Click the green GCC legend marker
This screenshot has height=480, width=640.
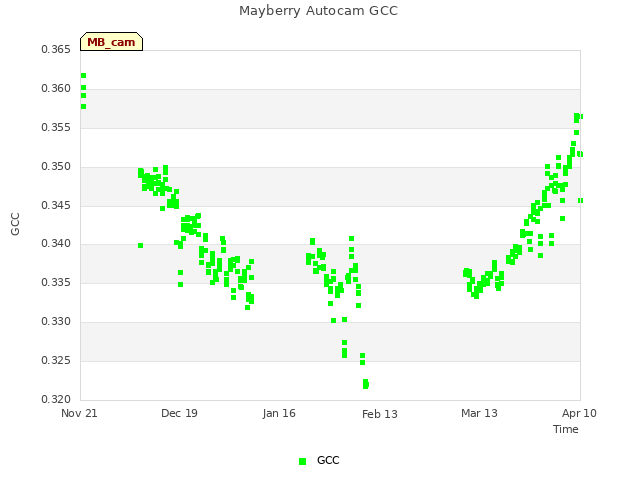302,461
